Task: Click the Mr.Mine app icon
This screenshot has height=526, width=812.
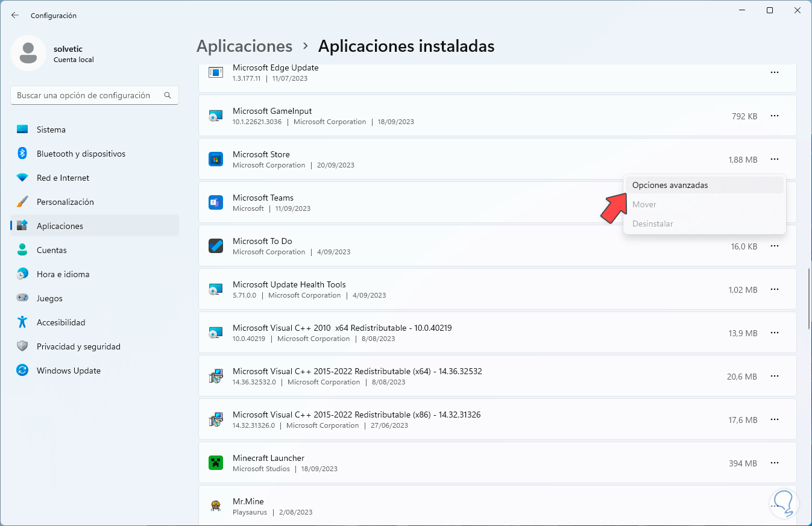Action: (216, 506)
